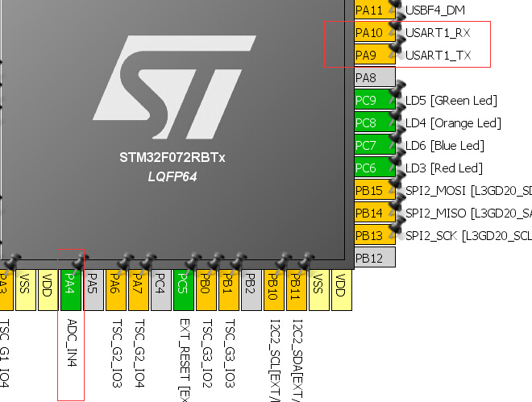Select the green PC9 pin

pos(375,100)
